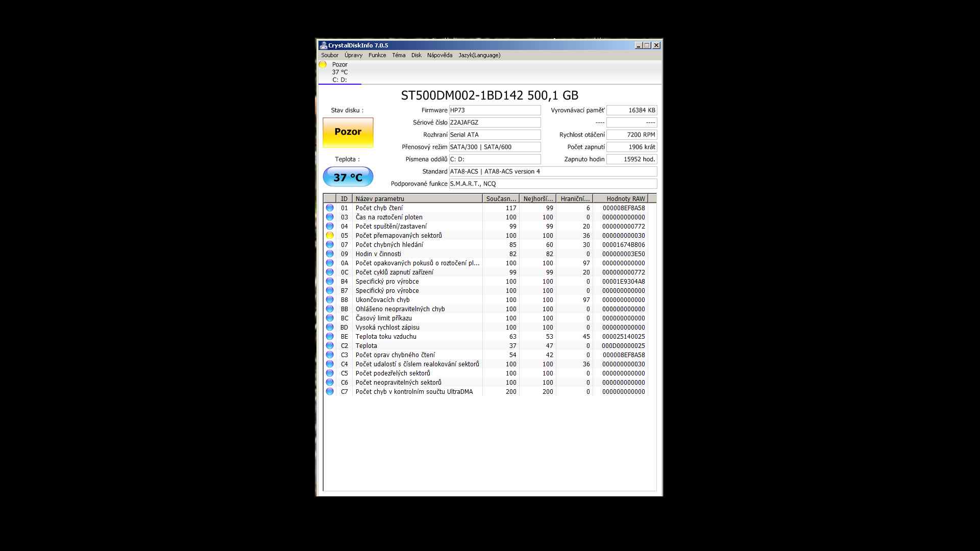Click blue status dot for attribute 01
Viewport: 980px width, 551px height.
coord(330,208)
